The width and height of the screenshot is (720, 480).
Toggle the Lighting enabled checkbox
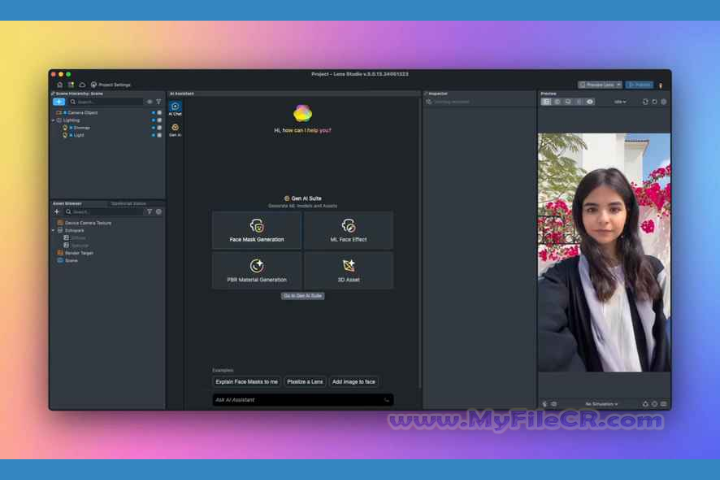(x=159, y=120)
